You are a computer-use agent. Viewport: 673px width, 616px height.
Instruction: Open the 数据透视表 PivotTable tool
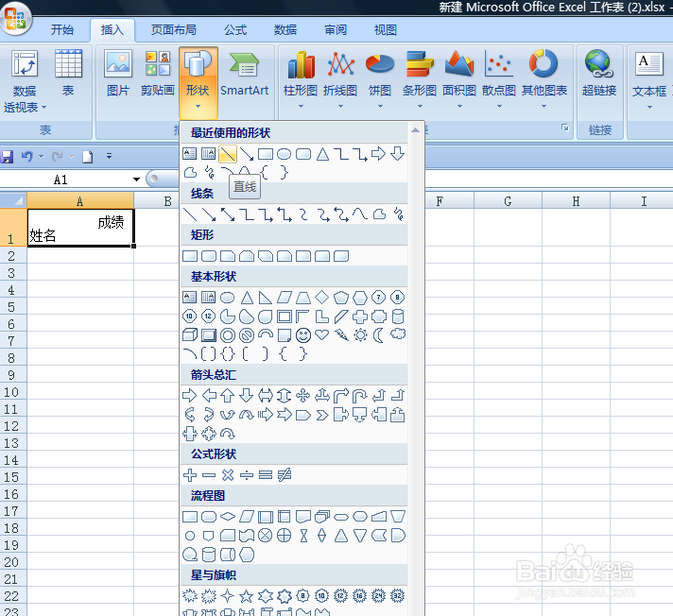pos(25,81)
